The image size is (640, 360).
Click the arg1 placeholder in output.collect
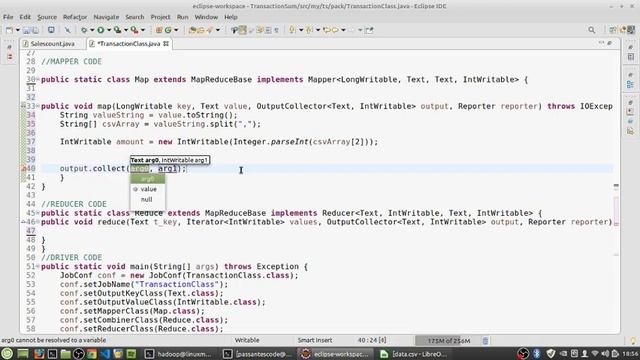(167, 169)
